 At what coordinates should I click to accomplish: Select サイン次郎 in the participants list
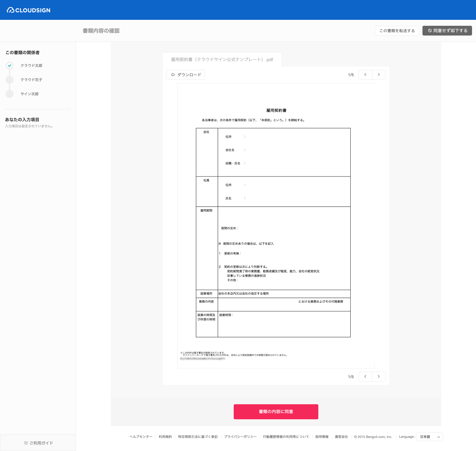click(x=29, y=94)
